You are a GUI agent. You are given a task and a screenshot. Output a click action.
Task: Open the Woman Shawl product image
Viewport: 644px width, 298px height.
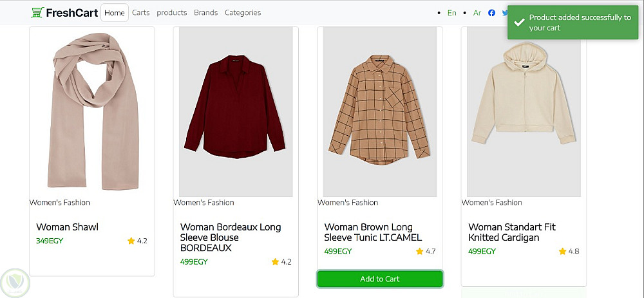point(92,111)
